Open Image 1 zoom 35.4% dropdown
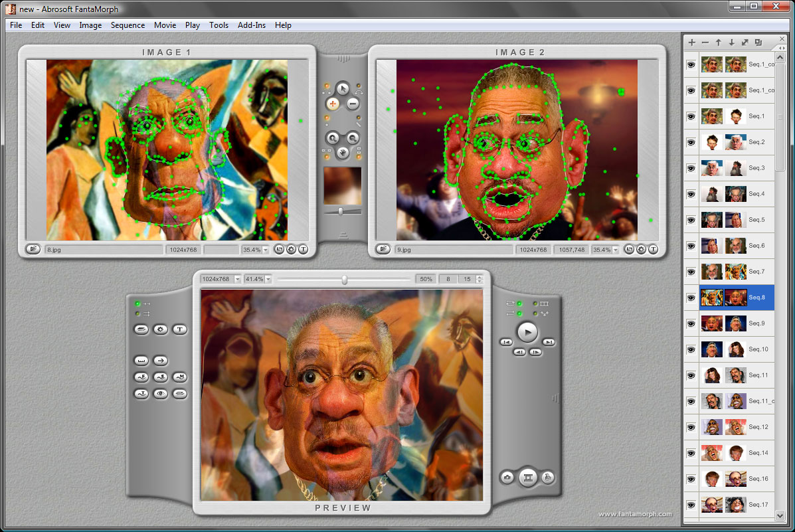 265,250
